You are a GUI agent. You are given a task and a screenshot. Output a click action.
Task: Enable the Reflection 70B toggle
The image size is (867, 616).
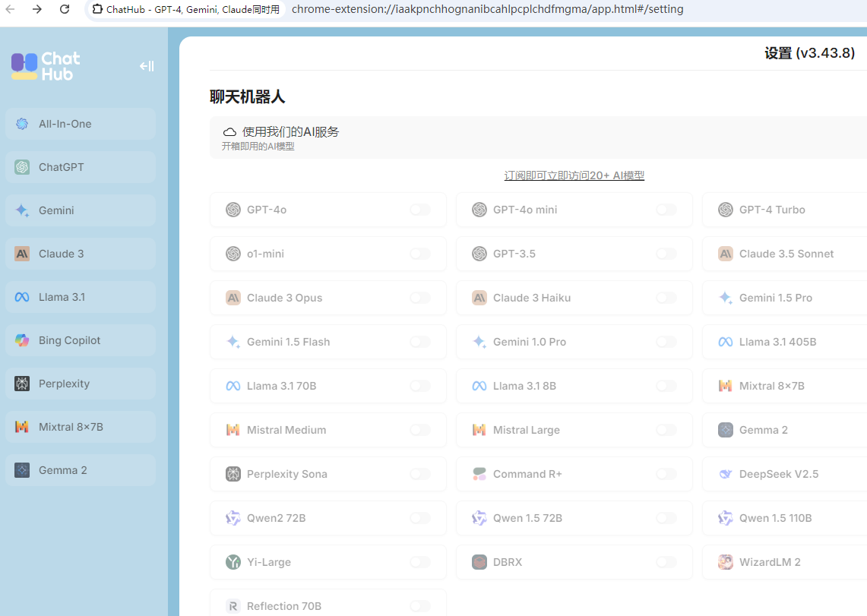[x=419, y=606]
